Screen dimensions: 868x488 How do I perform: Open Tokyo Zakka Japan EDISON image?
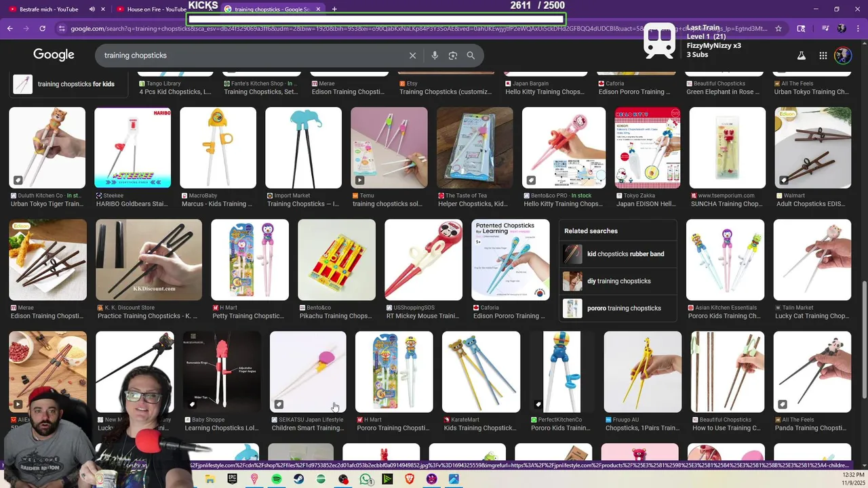point(648,148)
